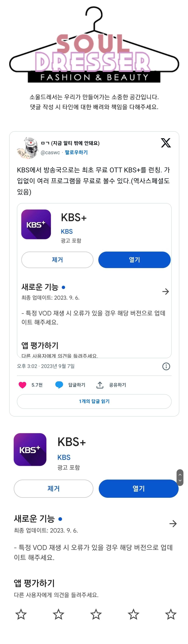Toggle the heart like on the tweet
Image resolution: width=188 pixels, height=644 pixels.
pos(23,385)
